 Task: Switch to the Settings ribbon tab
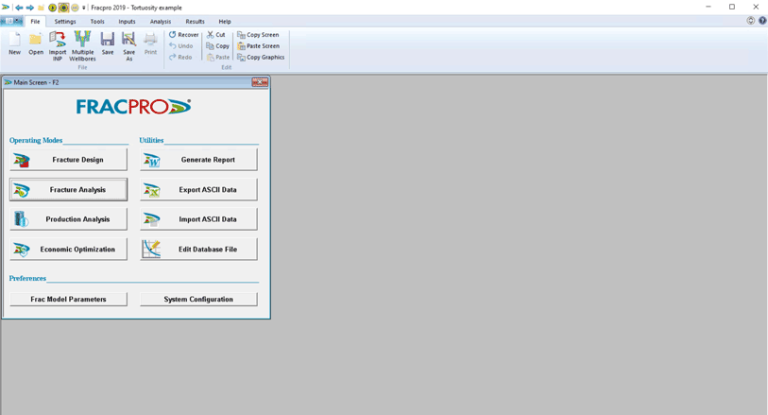pyautogui.click(x=65, y=22)
